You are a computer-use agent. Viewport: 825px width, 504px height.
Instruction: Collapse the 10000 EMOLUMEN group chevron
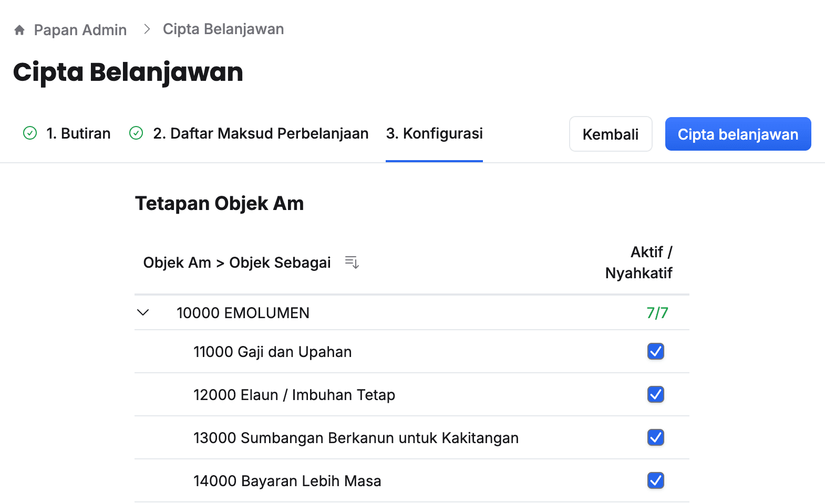143,313
